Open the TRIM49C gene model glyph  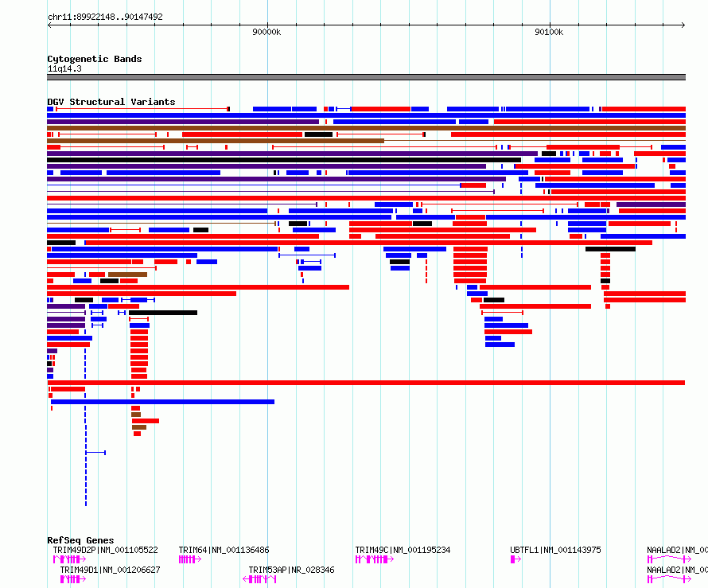pos(375,559)
